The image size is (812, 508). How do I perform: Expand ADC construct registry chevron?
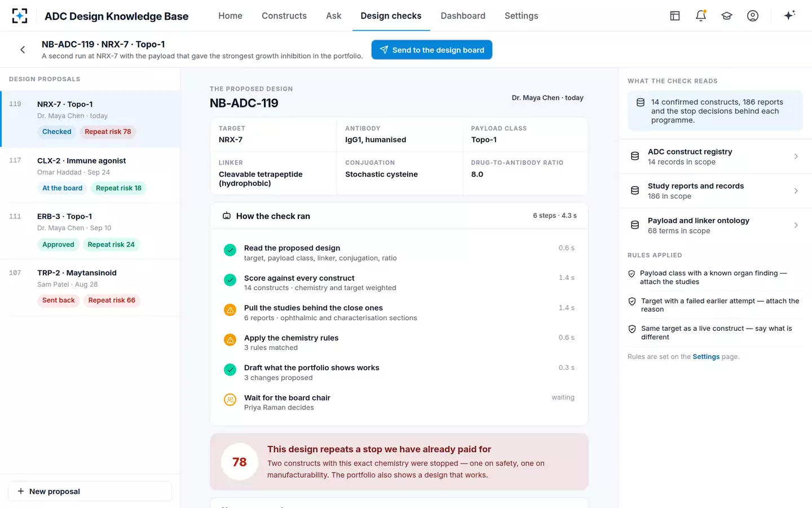pyautogui.click(x=796, y=156)
